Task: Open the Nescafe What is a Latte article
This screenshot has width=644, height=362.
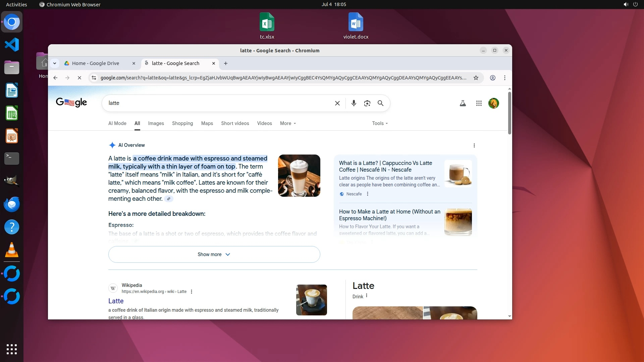Action: [385, 166]
